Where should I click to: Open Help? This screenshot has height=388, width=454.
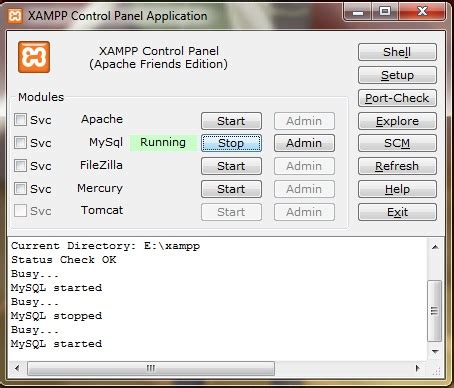pos(397,189)
